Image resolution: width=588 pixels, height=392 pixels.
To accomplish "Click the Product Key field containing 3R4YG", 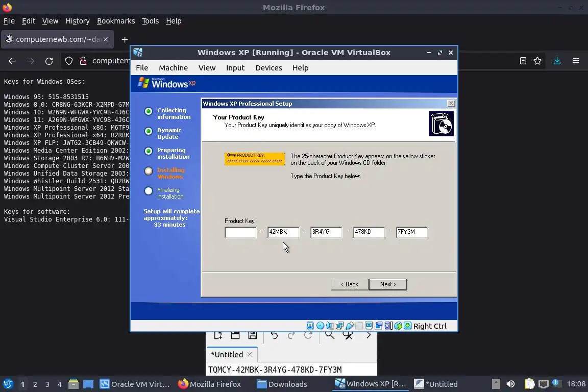I will pyautogui.click(x=326, y=232).
